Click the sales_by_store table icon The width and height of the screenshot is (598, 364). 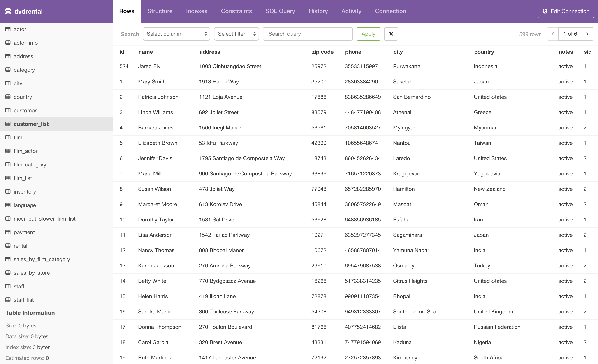[x=8, y=272]
